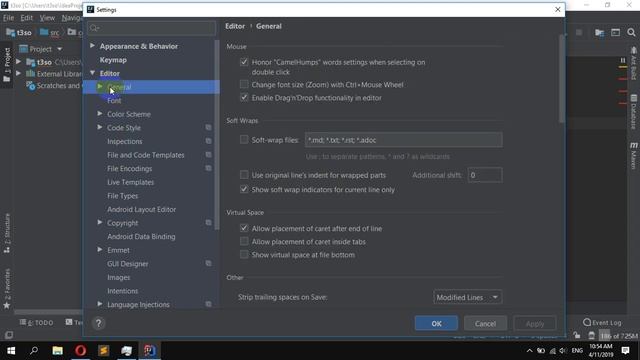Screen dimensions: 640x360
Task: Click the Windows Start button
Action: click(x=11, y=351)
